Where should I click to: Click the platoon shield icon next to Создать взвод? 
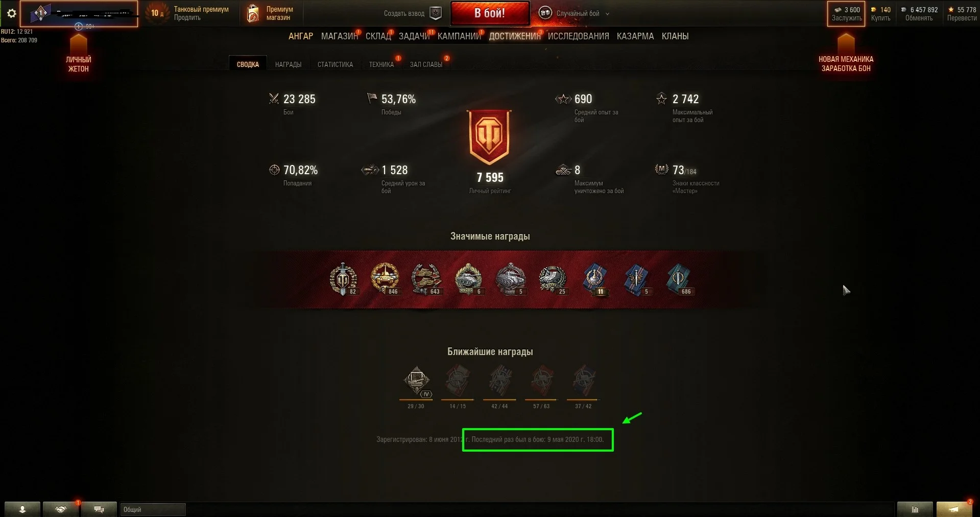(x=436, y=13)
